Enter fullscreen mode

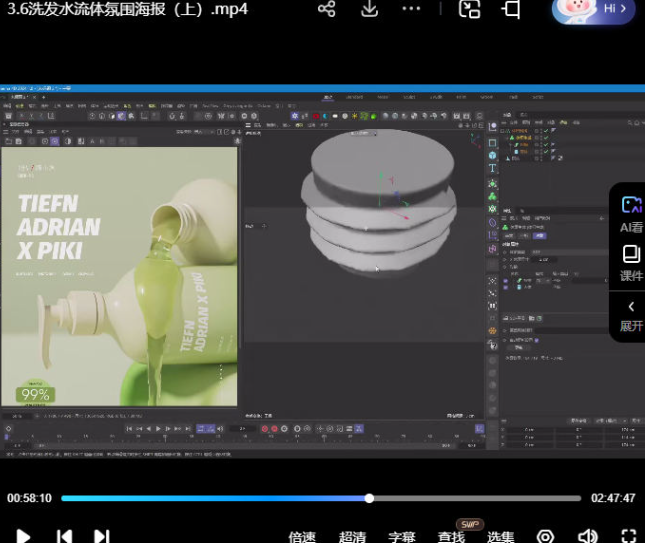[x=629, y=537]
